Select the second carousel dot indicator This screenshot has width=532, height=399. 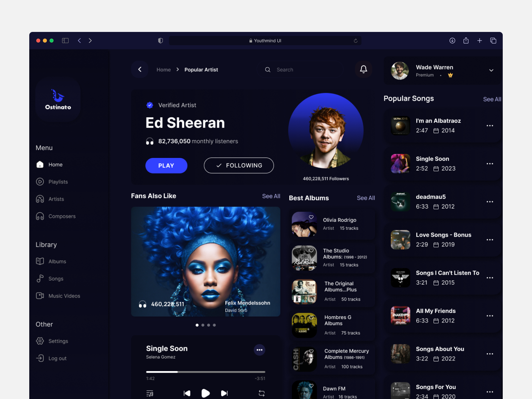click(203, 325)
